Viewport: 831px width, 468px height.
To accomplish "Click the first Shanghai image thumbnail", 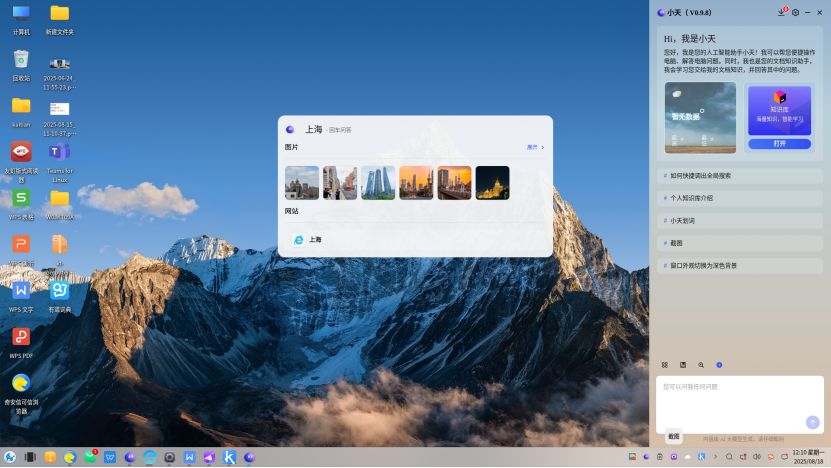I will 302,183.
